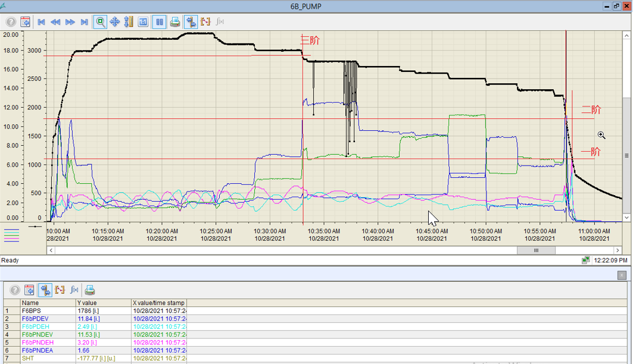Jump to first data record
Screen dimensions: 633x364
click(40, 22)
